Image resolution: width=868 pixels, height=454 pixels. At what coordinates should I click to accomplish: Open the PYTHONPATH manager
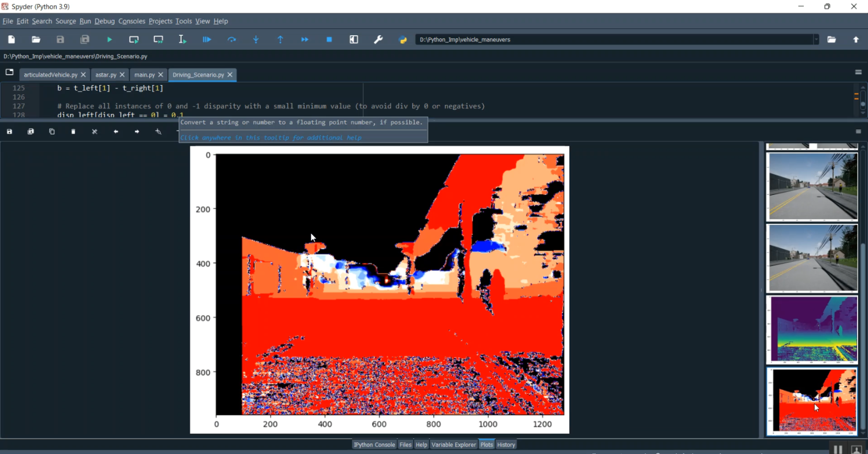(x=402, y=39)
